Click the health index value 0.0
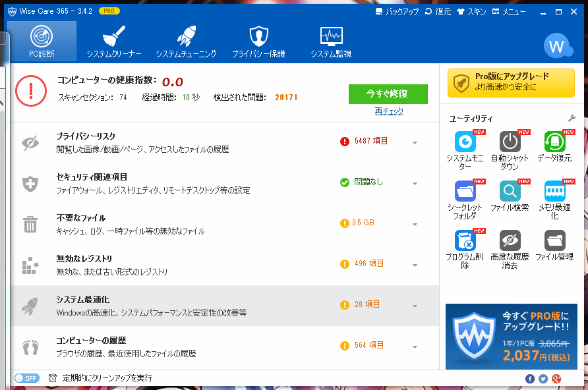The image size is (588, 390). 173,82
